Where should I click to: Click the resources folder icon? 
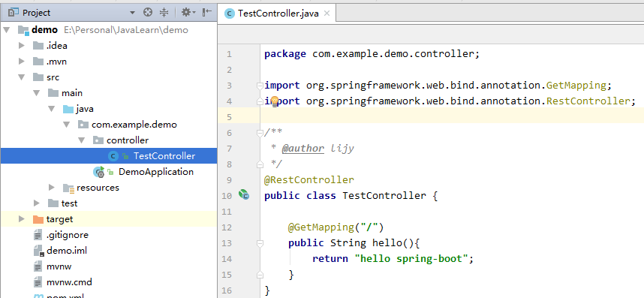point(68,188)
